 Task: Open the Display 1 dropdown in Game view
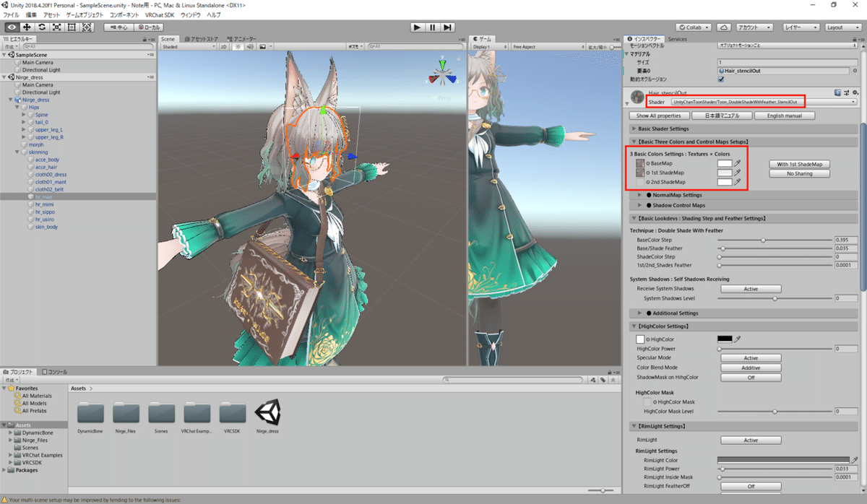(x=489, y=46)
